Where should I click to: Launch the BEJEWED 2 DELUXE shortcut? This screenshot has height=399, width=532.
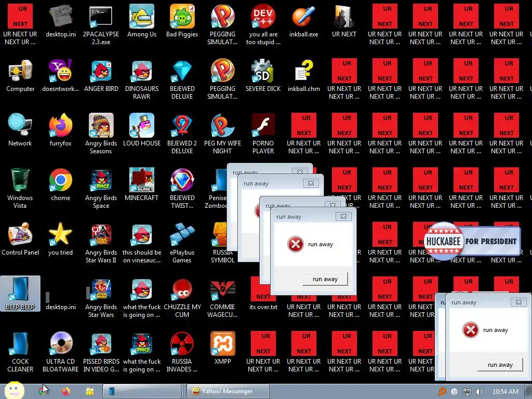click(182, 134)
